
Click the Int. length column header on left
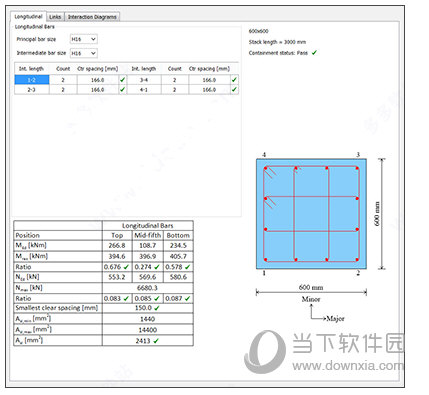pos(31,69)
